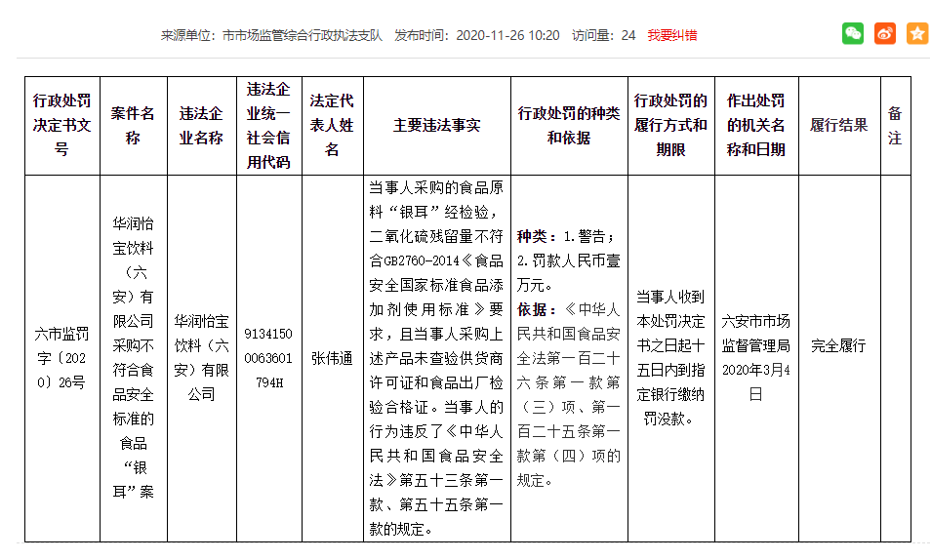Click the 行政处罚的种类和依据 column header

pos(568,125)
